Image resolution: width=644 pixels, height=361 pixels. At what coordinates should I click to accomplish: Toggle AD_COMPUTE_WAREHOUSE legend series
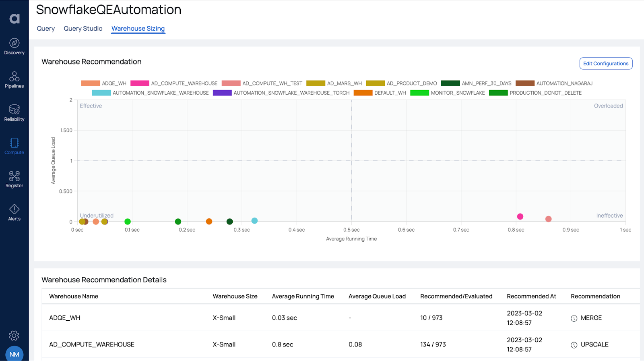click(x=174, y=83)
